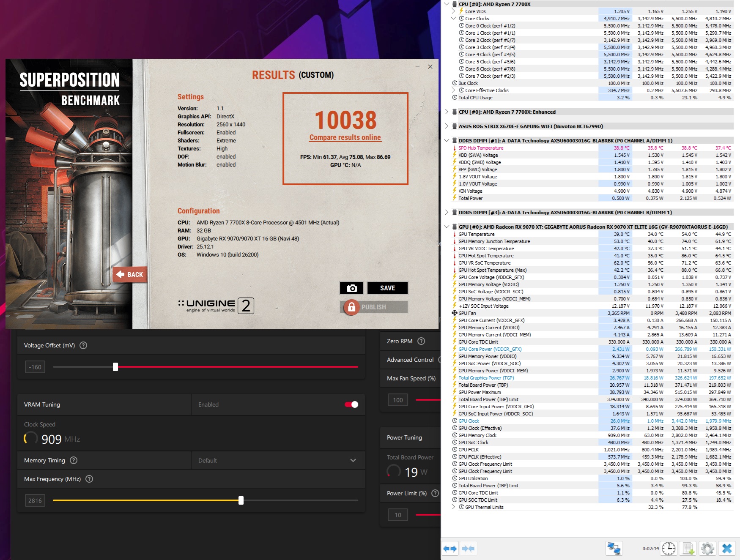The height and width of the screenshot is (560, 740).
Task: Click the thermometer icon beside SPD Hub Temperature
Action: pyautogui.click(x=455, y=148)
